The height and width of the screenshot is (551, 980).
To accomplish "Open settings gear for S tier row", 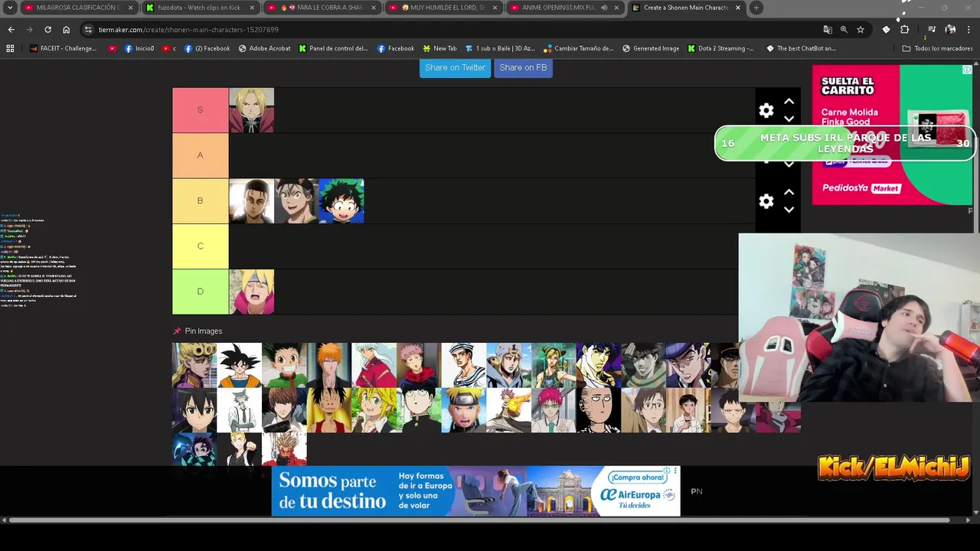I will 766,110.
